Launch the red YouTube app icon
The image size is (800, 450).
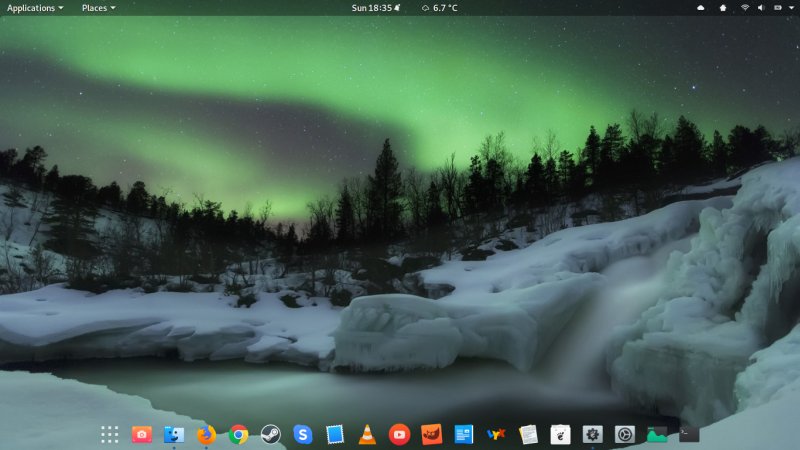point(399,434)
